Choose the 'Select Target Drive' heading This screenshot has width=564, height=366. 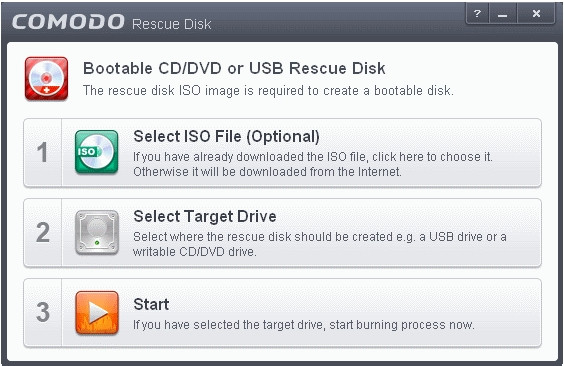click(205, 216)
